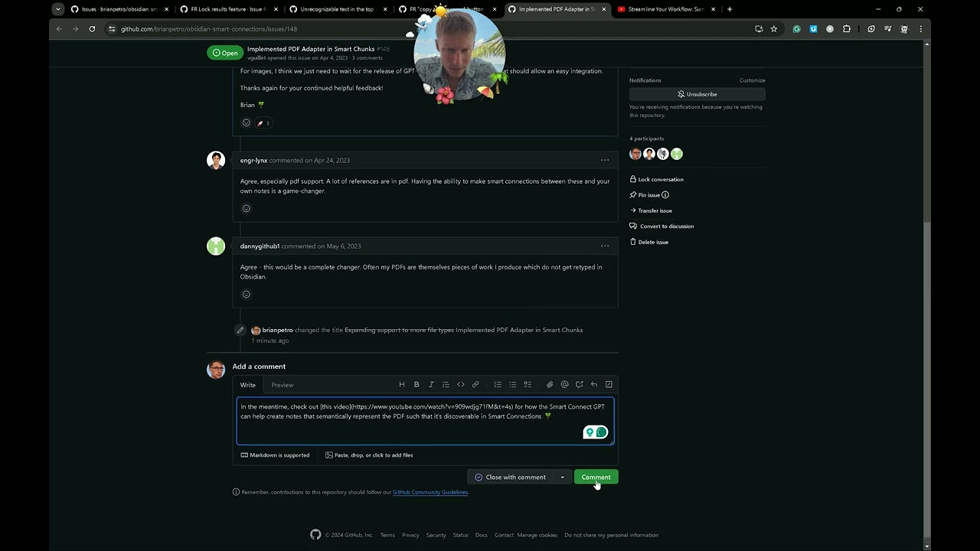Click Delete issue in sidebar
Image resolution: width=980 pixels, height=551 pixels.
tap(648, 242)
